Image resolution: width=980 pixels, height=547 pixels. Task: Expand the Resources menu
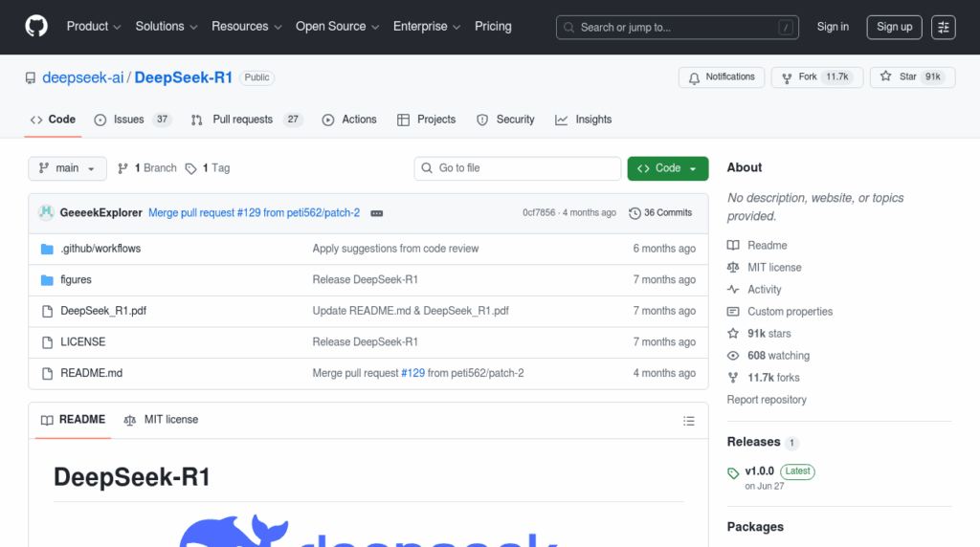pyautogui.click(x=246, y=26)
